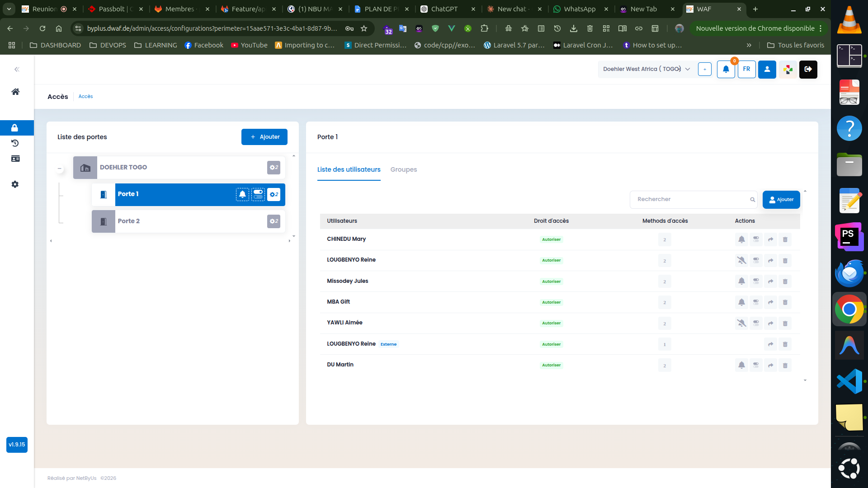The width and height of the screenshot is (868, 488).
Task: Click the lock Access icon in sidebar
Action: point(15,128)
